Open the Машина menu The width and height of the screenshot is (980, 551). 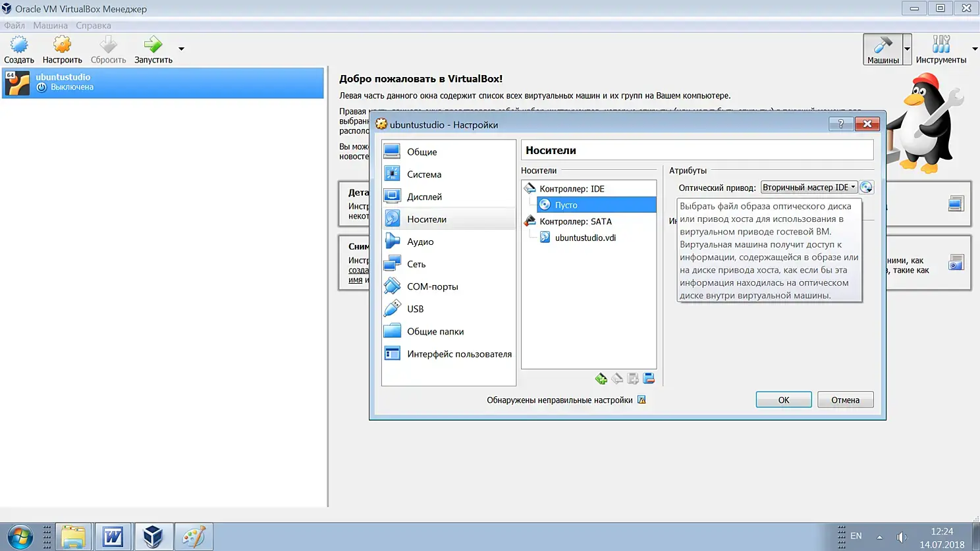51,26
